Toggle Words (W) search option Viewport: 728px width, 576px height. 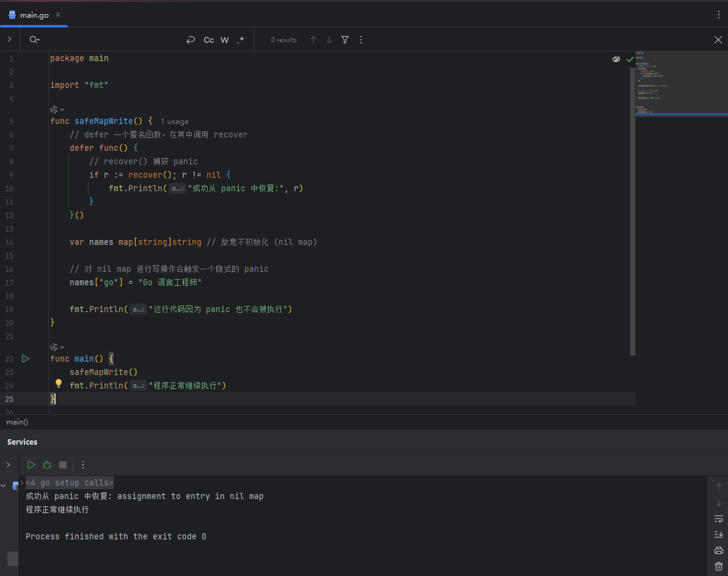[x=225, y=40]
